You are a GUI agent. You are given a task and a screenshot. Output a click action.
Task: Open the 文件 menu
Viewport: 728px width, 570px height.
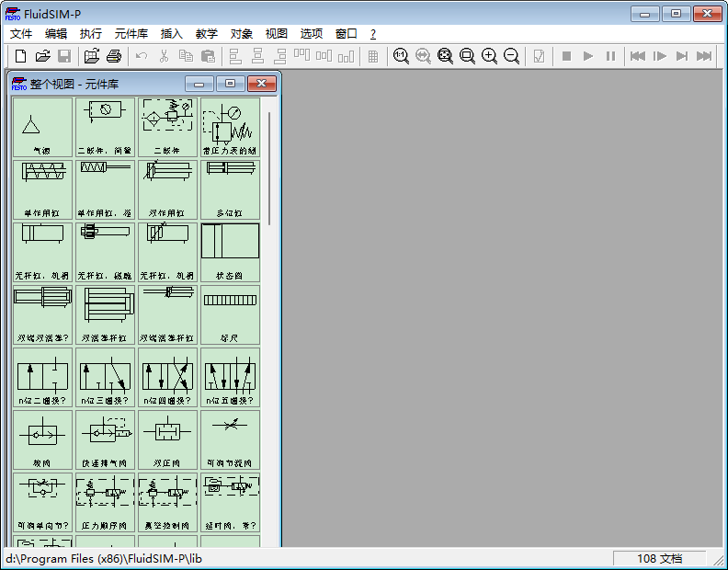21,34
